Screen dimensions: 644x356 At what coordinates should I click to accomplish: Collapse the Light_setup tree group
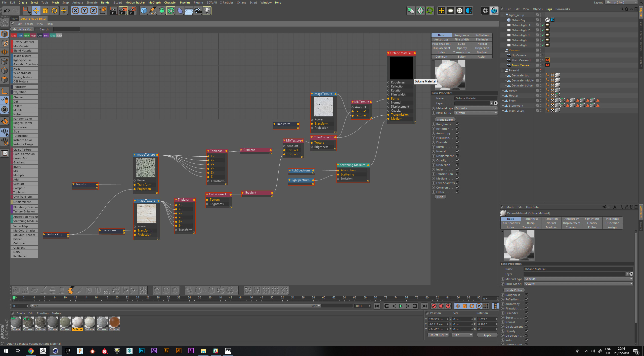tap(502, 15)
